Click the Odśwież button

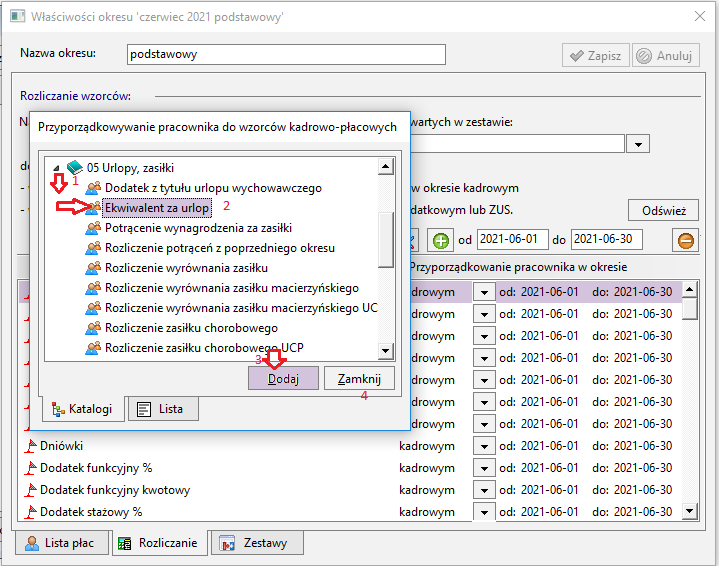point(664,211)
